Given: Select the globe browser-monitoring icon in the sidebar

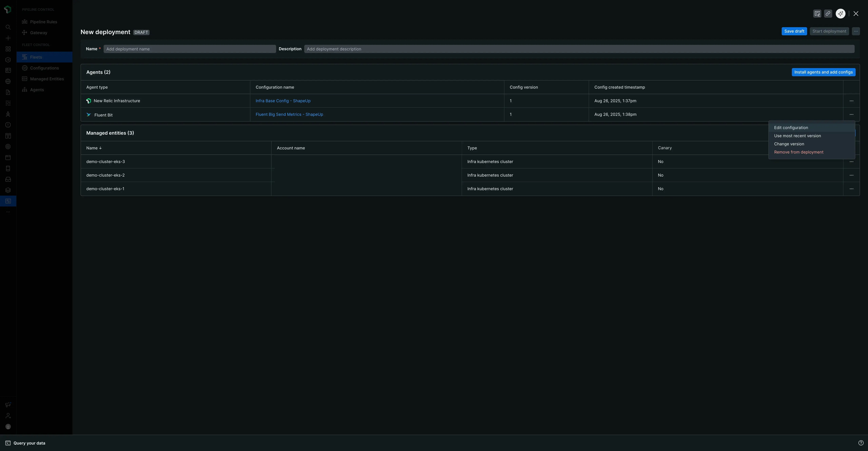Looking at the screenshot, I should pos(8,81).
